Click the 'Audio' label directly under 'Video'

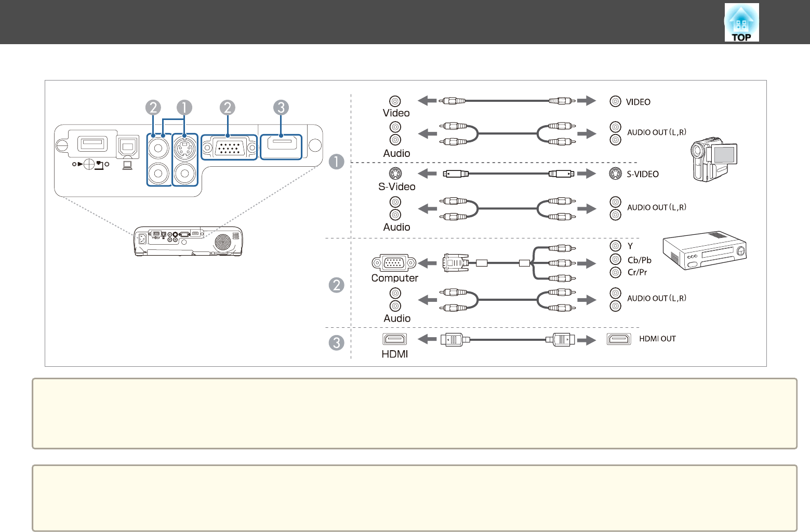coord(396,154)
